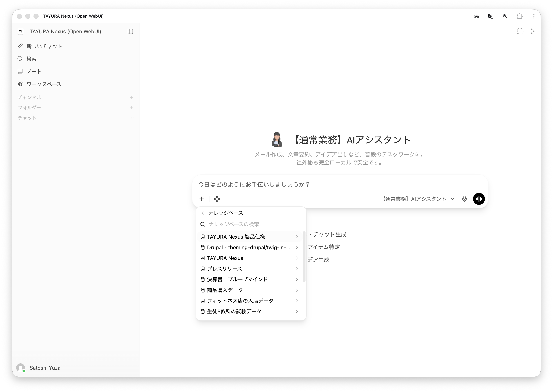Click the zoom magnifier icon in title bar
Viewport: 553px width, 392px height.
(505, 16)
